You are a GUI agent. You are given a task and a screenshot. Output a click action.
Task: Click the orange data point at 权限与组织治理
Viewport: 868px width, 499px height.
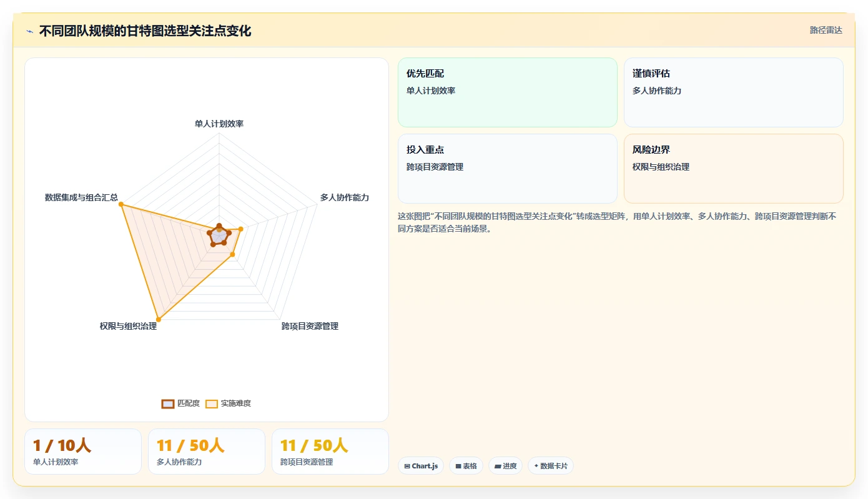click(x=159, y=320)
